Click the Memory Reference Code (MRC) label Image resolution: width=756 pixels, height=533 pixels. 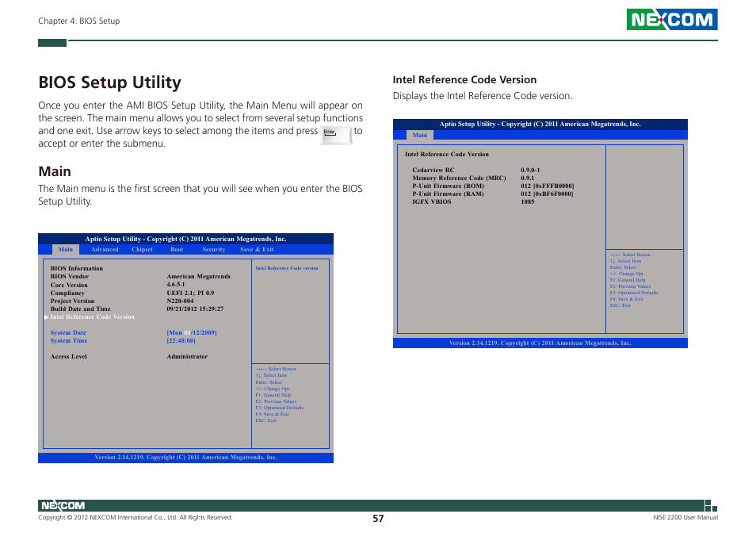tap(459, 178)
